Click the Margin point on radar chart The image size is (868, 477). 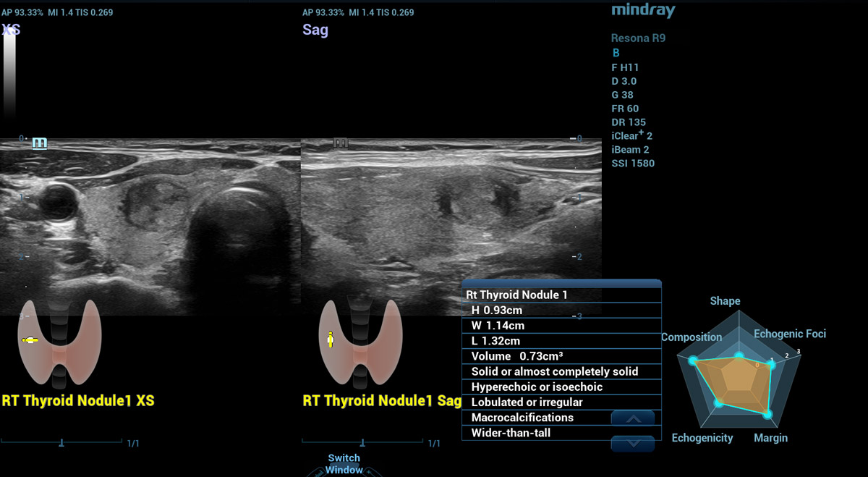[767, 415]
